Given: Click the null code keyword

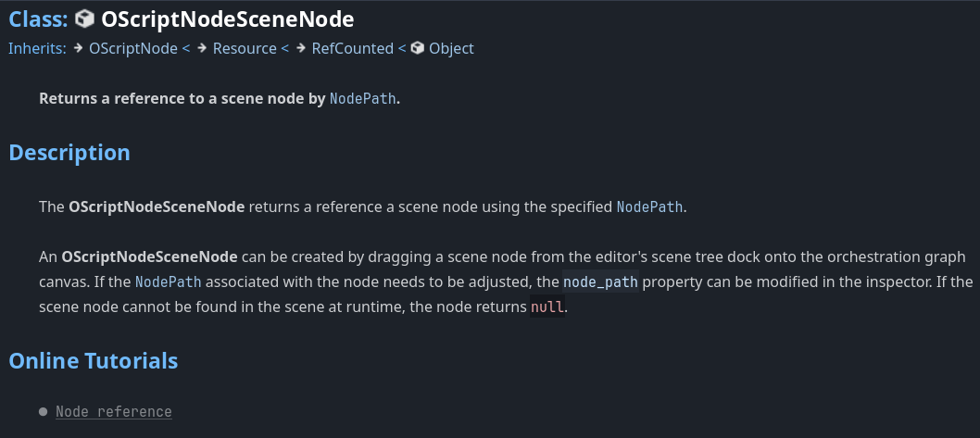Looking at the screenshot, I should pyautogui.click(x=547, y=307).
